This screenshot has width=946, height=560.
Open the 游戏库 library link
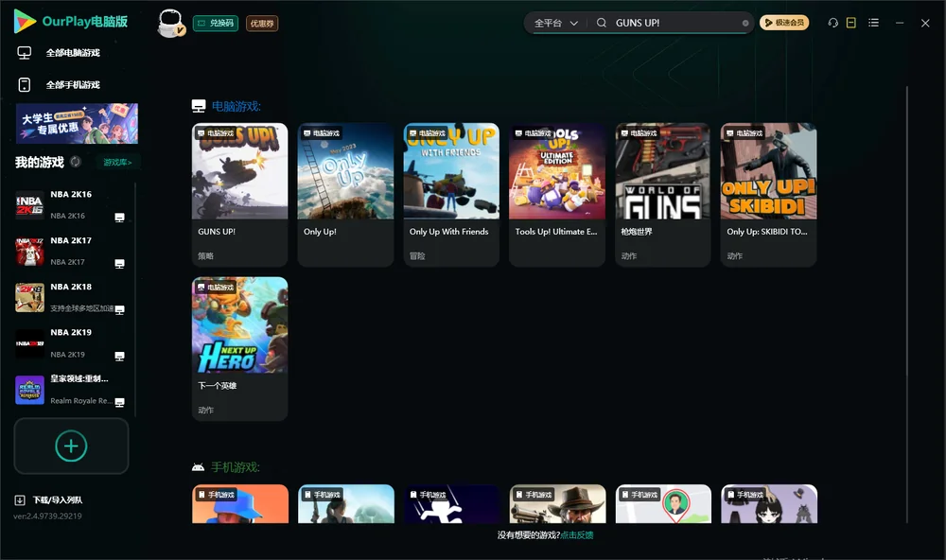coord(117,163)
